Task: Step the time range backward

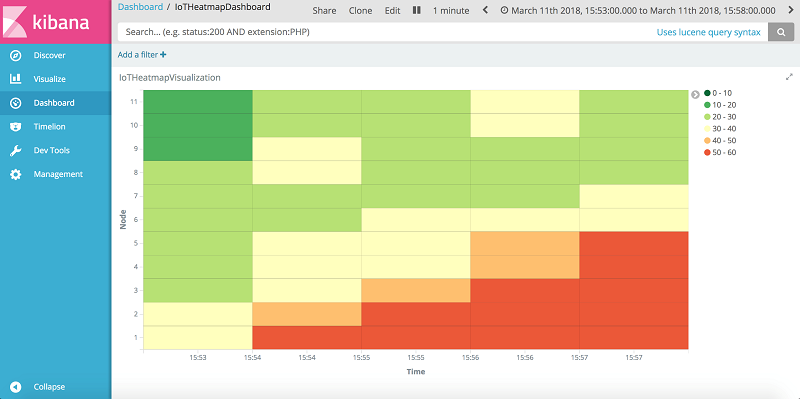Action: click(485, 10)
